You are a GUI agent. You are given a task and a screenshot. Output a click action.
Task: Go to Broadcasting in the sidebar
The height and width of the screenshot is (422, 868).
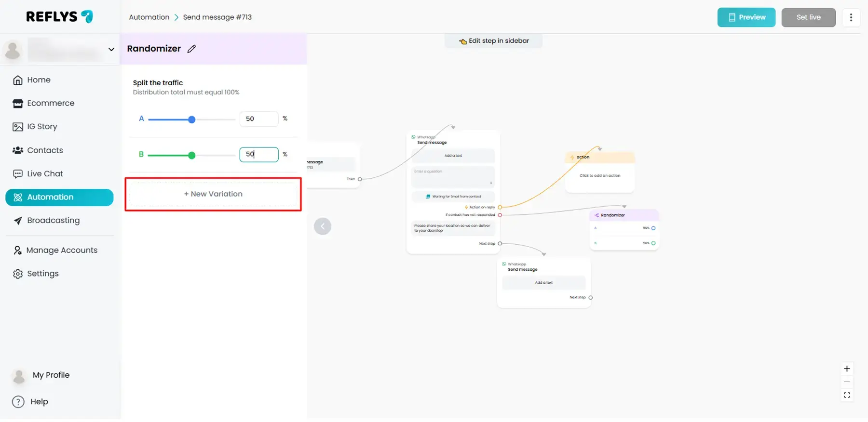pos(53,221)
